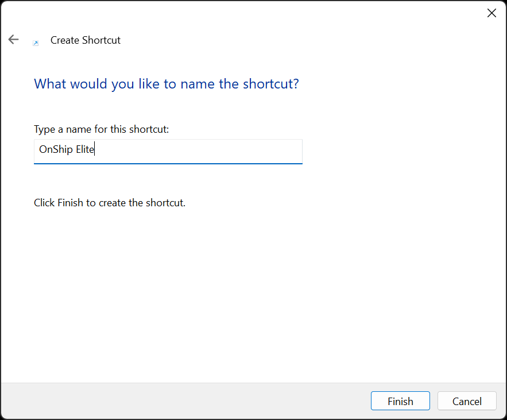Click the word Elite in name field

(85, 151)
